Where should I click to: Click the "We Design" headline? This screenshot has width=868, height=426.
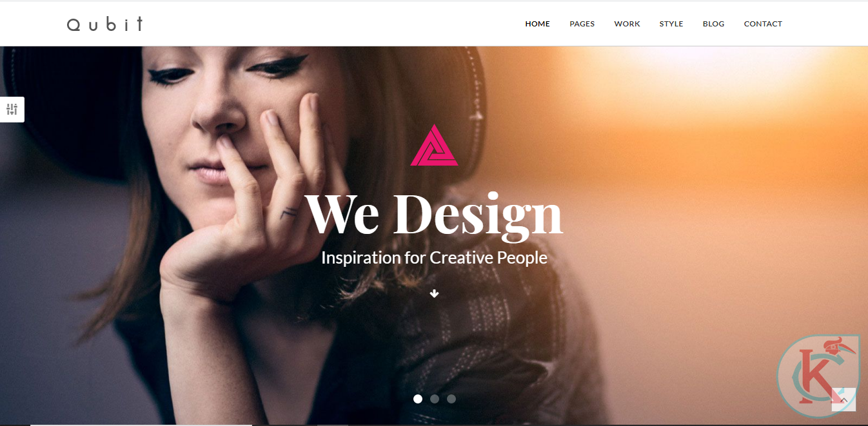pyautogui.click(x=434, y=214)
